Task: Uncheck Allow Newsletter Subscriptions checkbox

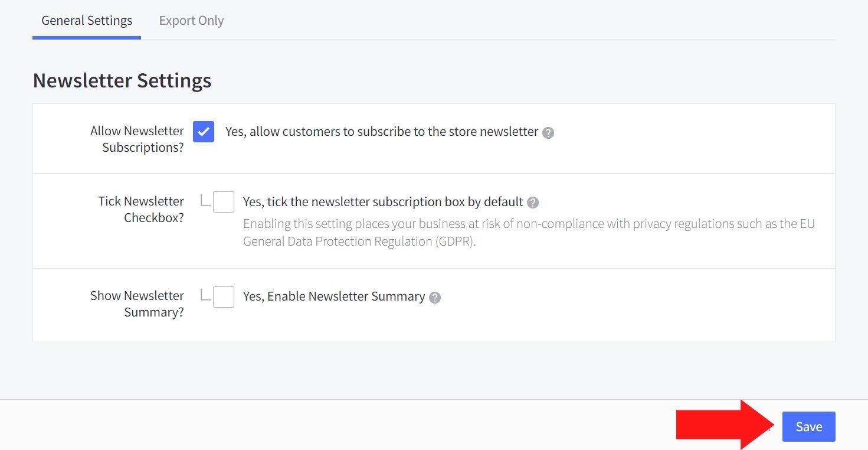Action: pyautogui.click(x=204, y=132)
